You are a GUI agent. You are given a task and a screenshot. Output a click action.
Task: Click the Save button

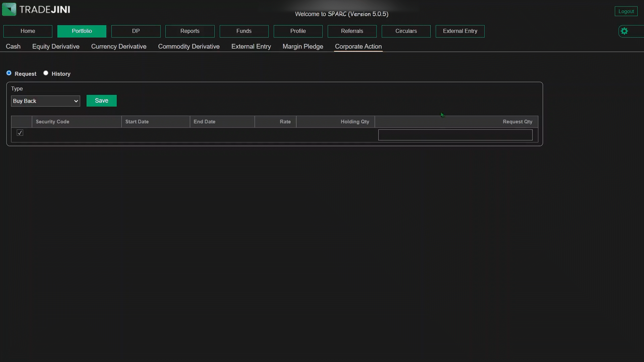tap(101, 101)
